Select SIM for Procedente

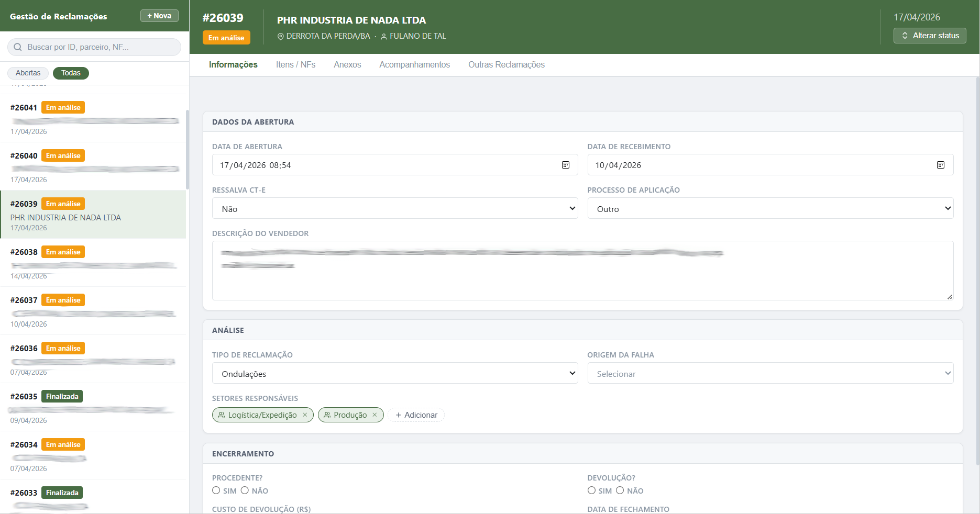click(x=216, y=490)
